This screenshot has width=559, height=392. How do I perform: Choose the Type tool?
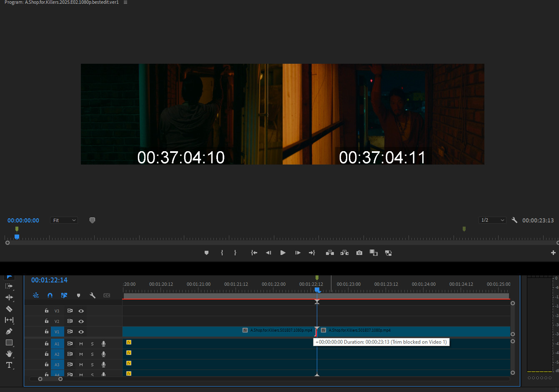(9, 365)
